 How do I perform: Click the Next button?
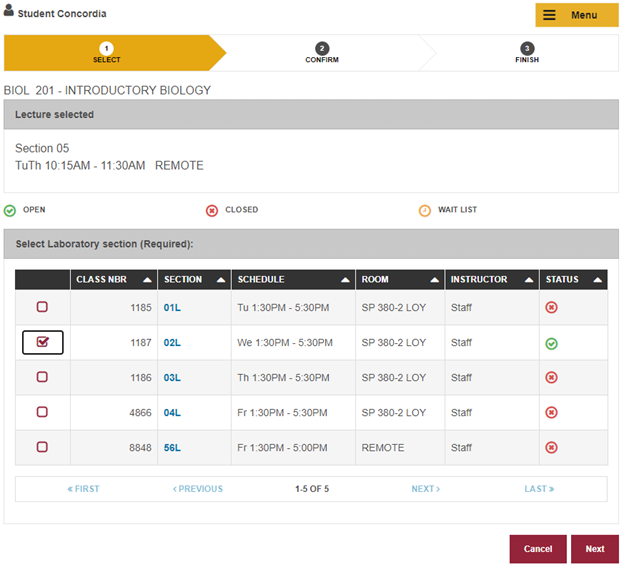595,549
